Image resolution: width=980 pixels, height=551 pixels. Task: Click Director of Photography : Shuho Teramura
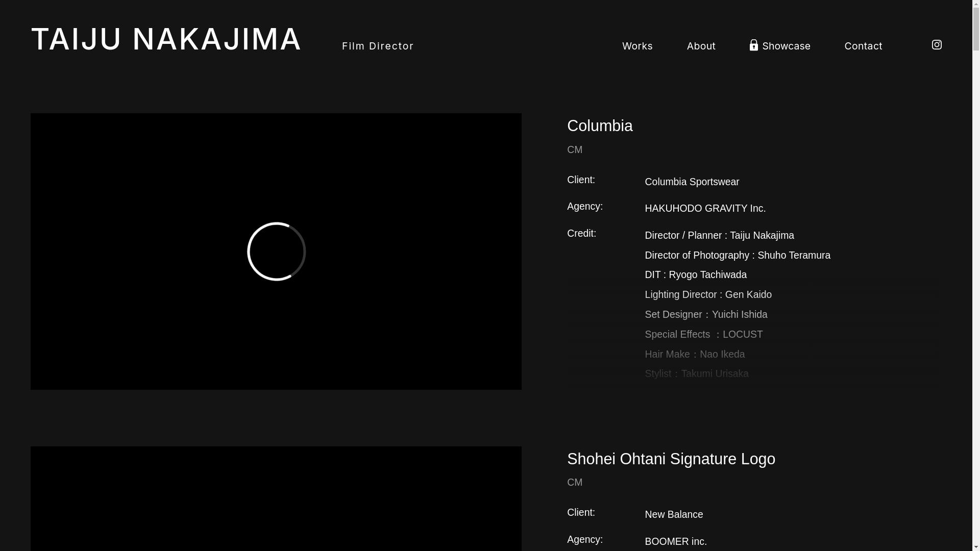click(738, 255)
